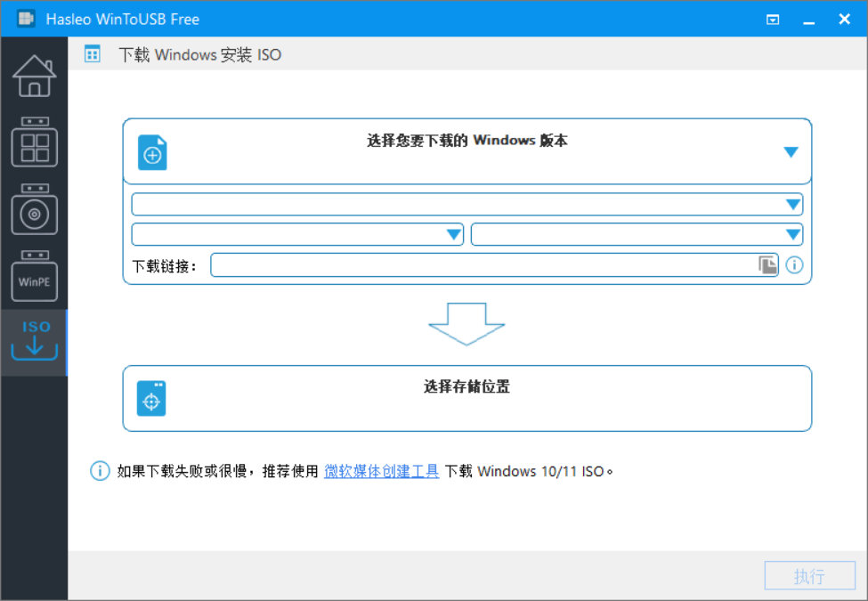Expand the Windows version panel arrow
The height and width of the screenshot is (601, 868).
pyautogui.click(x=791, y=151)
